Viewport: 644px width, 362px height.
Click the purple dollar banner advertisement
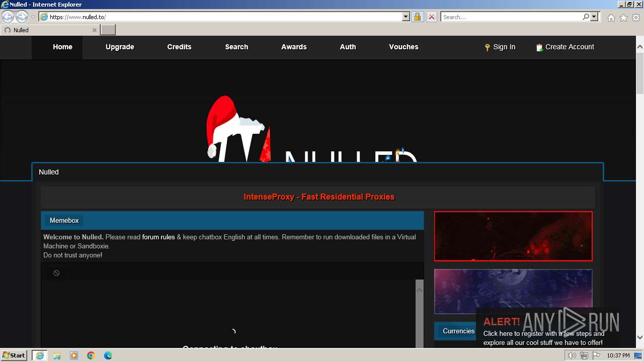(x=513, y=292)
